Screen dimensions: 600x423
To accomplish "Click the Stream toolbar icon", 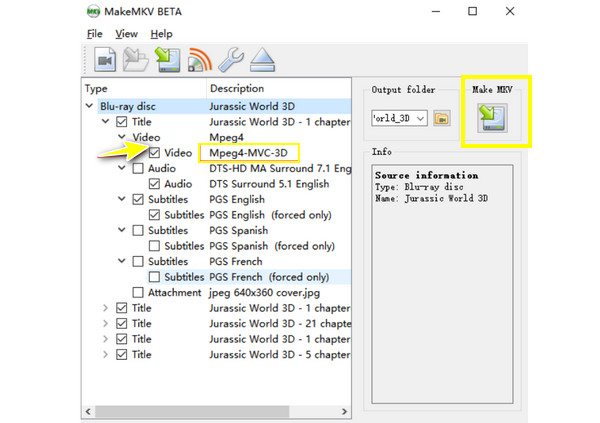I will [x=199, y=60].
